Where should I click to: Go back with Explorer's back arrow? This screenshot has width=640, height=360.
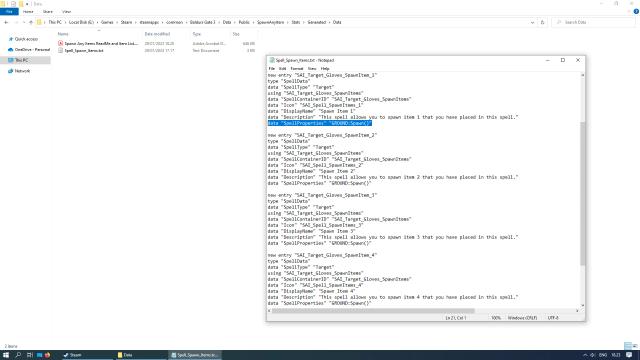pos(6,22)
